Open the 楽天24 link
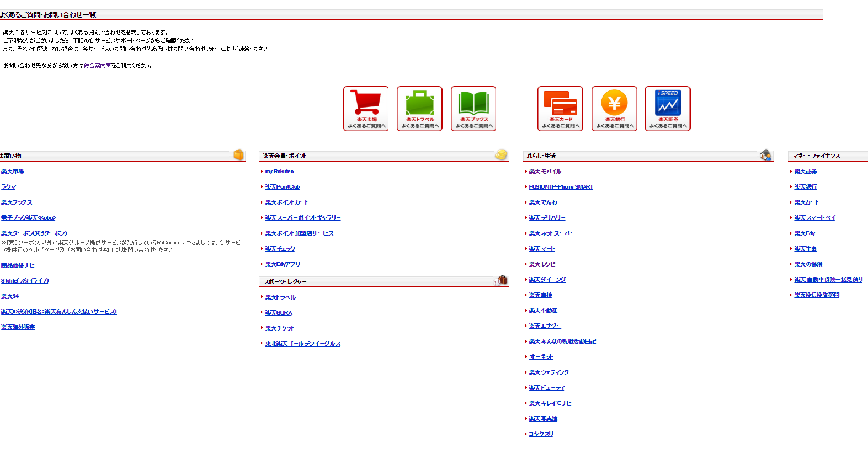 click(x=10, y=296)
